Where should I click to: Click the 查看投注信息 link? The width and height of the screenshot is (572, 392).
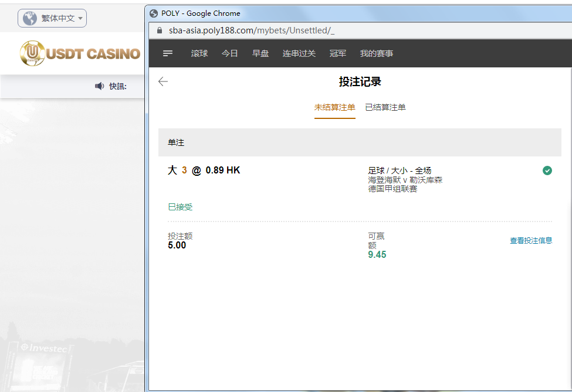point(531,240)
